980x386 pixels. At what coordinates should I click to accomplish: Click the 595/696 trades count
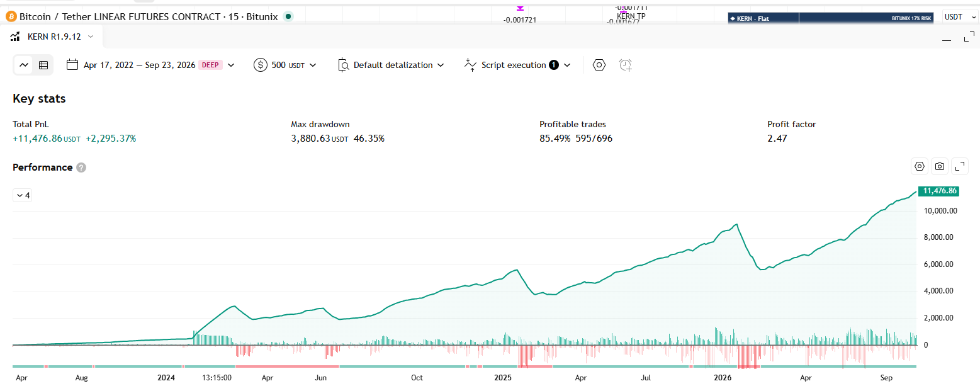[x=594, y=138]
